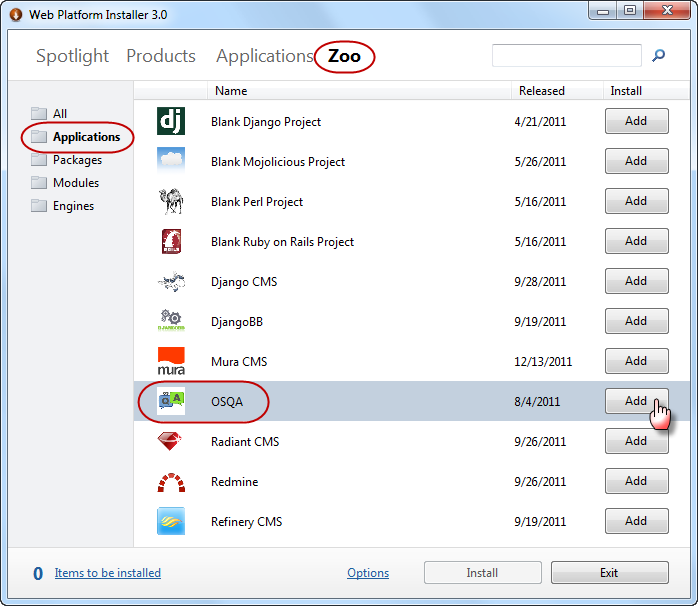Add Mura CMS
Viewport: 698px width, 606px height.
(x=637, y=361)
